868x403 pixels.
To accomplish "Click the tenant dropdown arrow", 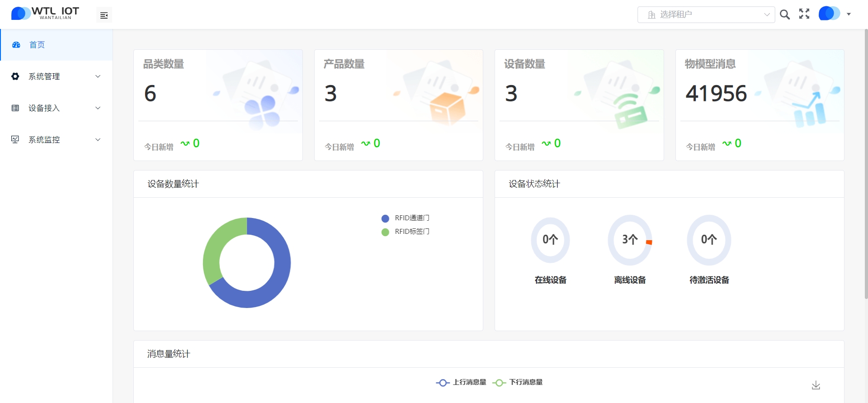I will click(x=767, y=14).
